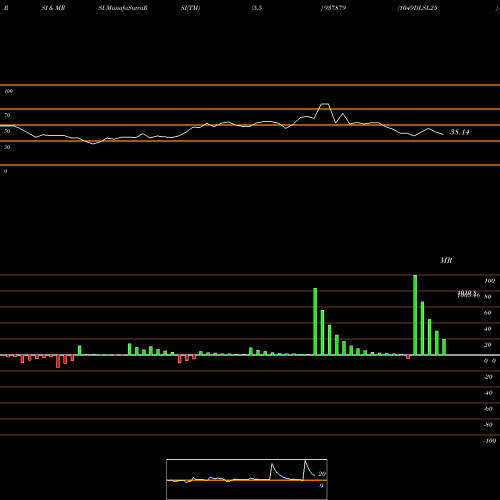The width and height of the screenshot is (500, 500).
Task: Click the 'MR' title above the bar chart
Action: (446, 260)
